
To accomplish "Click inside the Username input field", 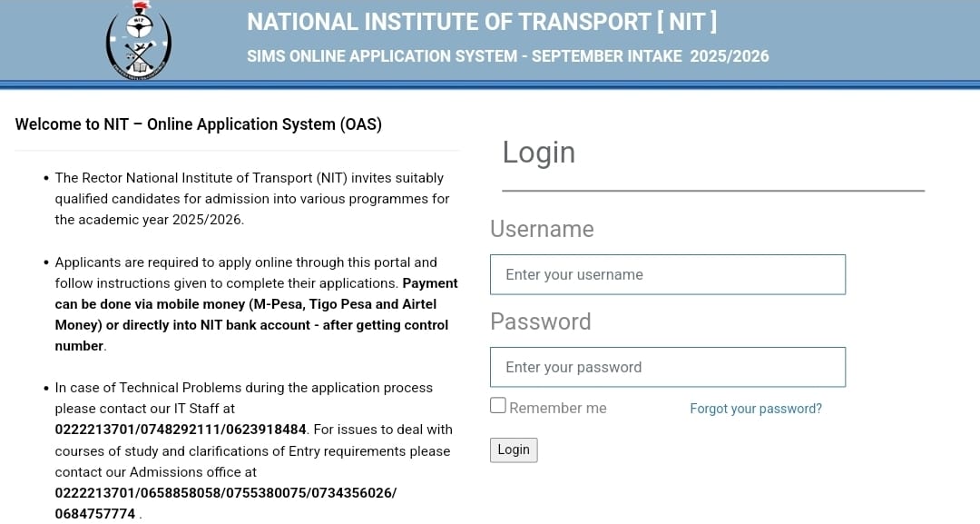I will [x=667, y=274].
